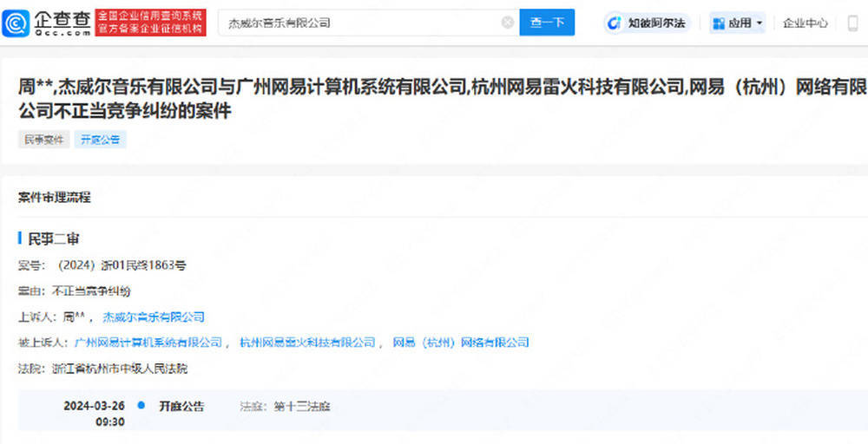Click the 开庭公告 tag under title
This screenshot has width=868, height=444.
click(x=100, y=140)
